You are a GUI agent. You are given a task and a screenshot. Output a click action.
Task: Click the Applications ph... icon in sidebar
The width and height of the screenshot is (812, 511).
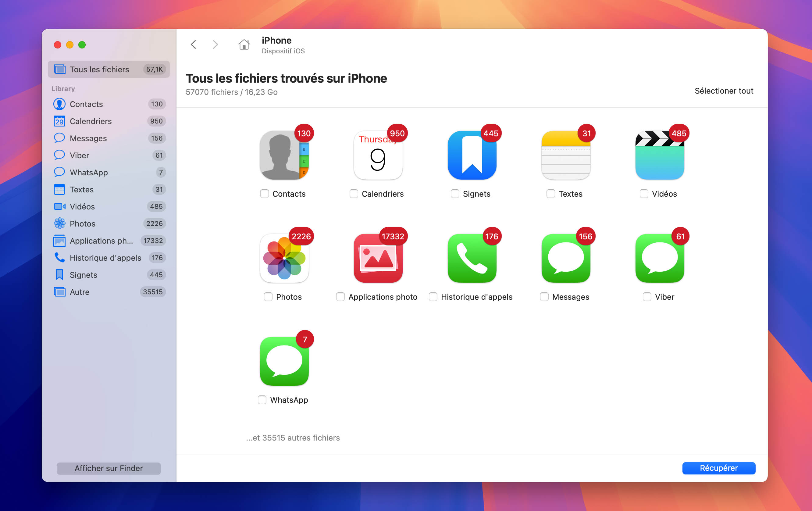[x=59, y=241]
